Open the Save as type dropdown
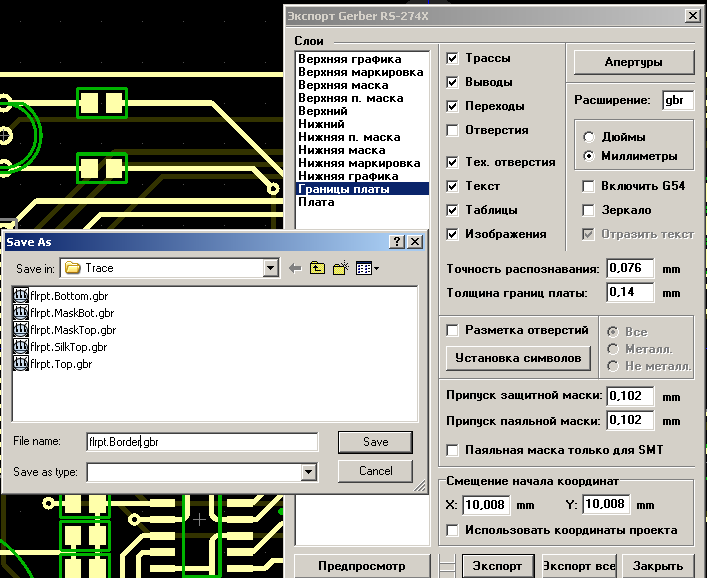707x578 pixels. tap(308, 472)
